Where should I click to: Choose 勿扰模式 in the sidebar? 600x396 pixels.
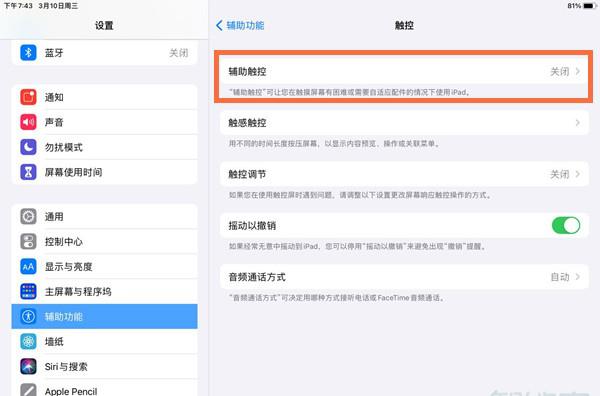coord(104,147)
